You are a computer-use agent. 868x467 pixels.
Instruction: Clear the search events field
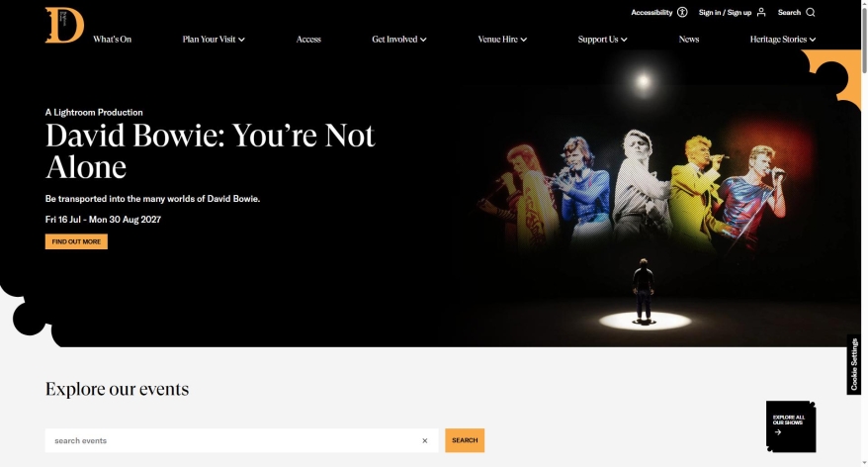(x=424, y=441)
